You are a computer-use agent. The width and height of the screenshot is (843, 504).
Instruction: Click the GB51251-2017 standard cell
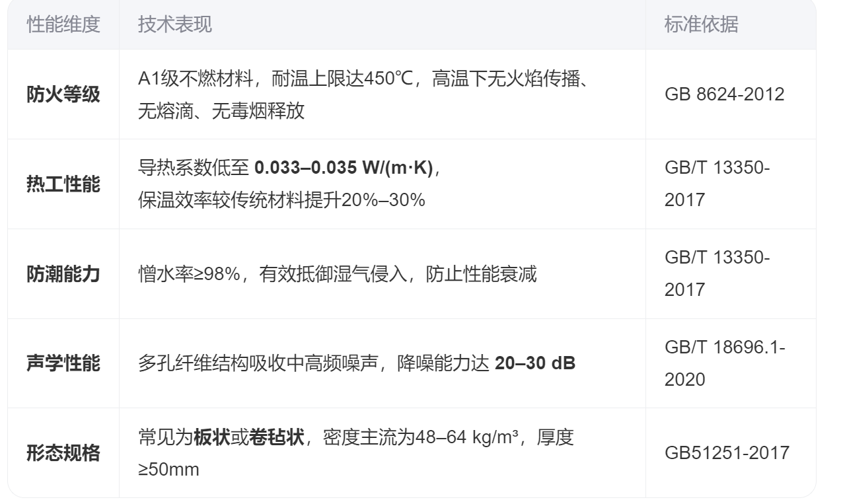click(727, 453)
